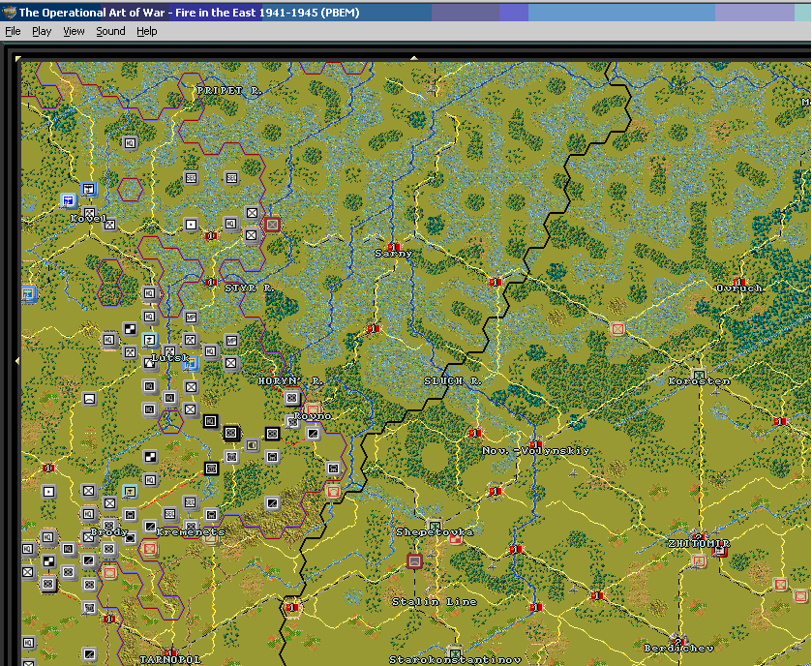The height and width of the screenshot is (666, 812).
Task: Open the Play menu
Action: tap(42, 31)
